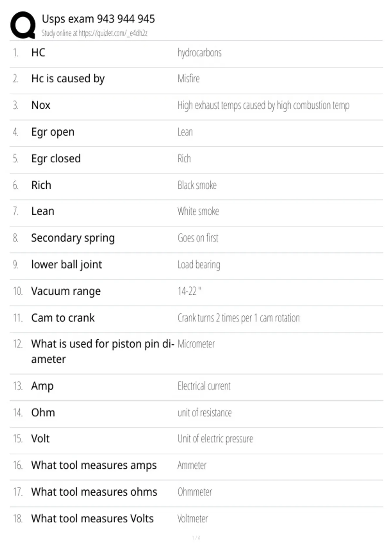This screenshot has height=556, width=392.
Task: Select the Secondary spring term
Action: [73, 238]
